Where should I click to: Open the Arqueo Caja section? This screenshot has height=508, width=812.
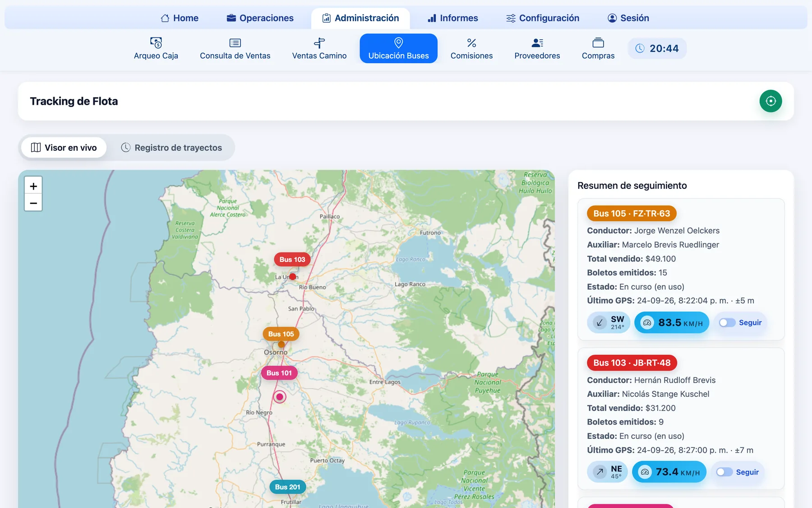pyautogui.click(x=156, y=48)
